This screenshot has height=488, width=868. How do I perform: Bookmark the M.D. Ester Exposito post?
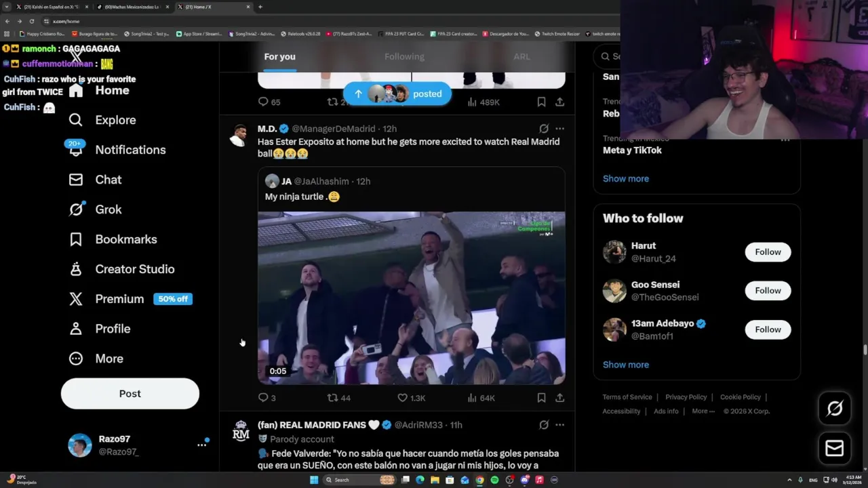pyautogui.click(x=541, y=398)
